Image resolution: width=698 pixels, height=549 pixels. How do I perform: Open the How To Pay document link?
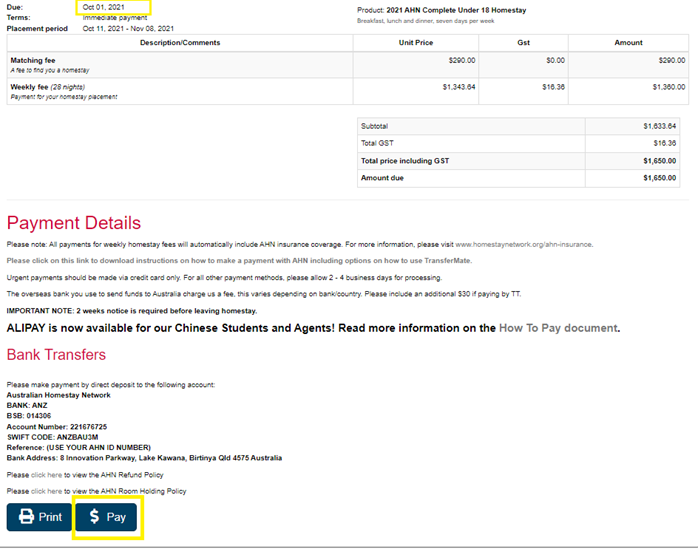[558, 328]
